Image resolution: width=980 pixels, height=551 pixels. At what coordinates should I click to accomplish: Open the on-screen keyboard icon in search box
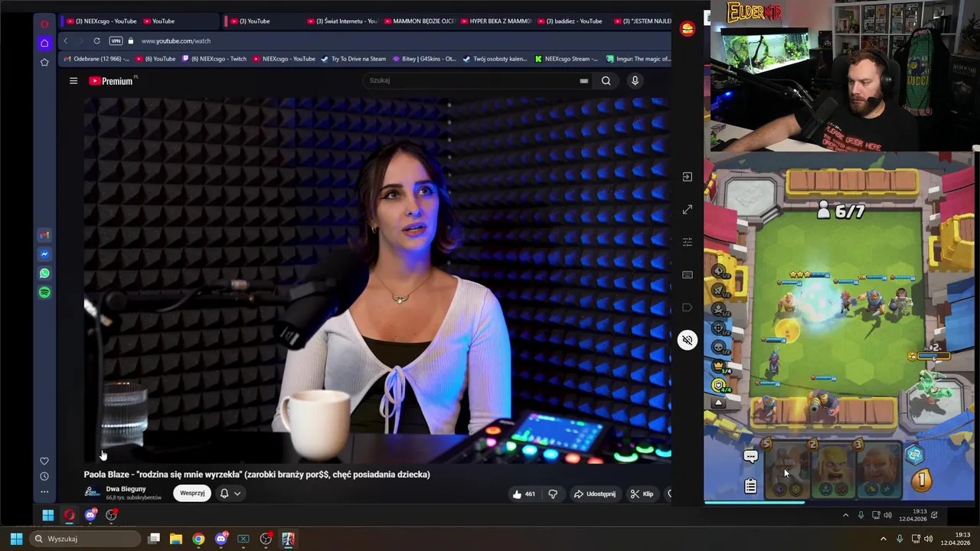(x=584, y=80)
